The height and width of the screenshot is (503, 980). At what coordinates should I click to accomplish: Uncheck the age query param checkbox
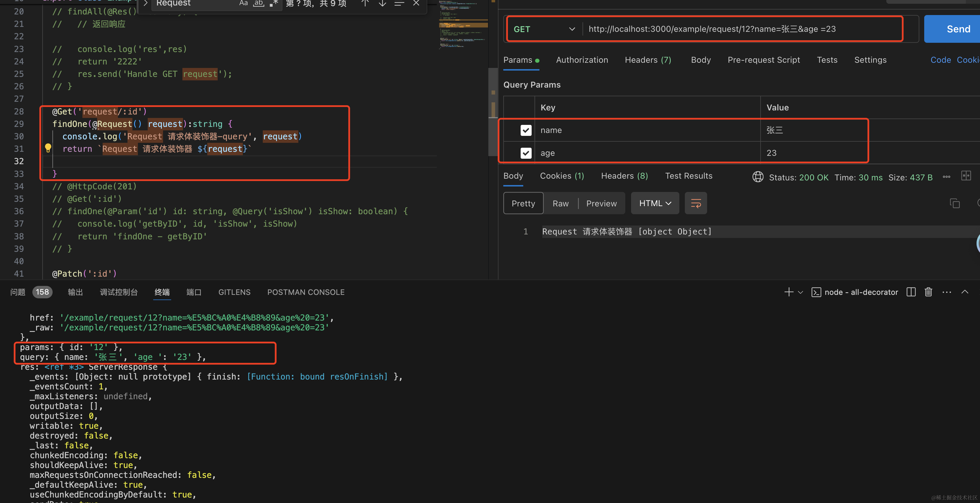tap(526, 153)
